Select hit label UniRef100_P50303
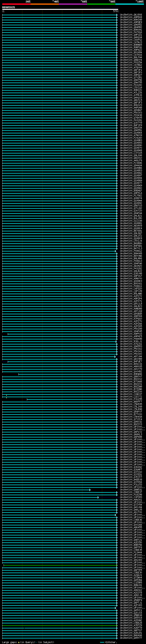The width and height of the screenshot is (146, 644). point(131,113)
